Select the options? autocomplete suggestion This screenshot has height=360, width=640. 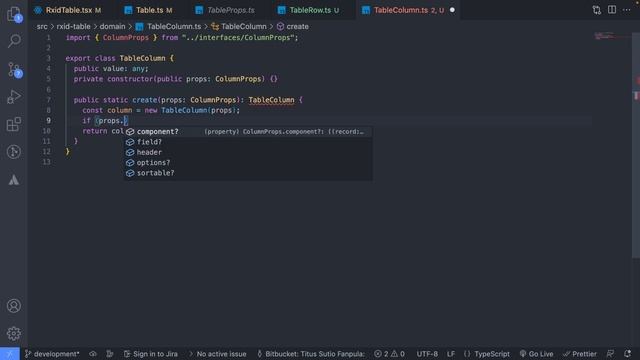(248, 162)
